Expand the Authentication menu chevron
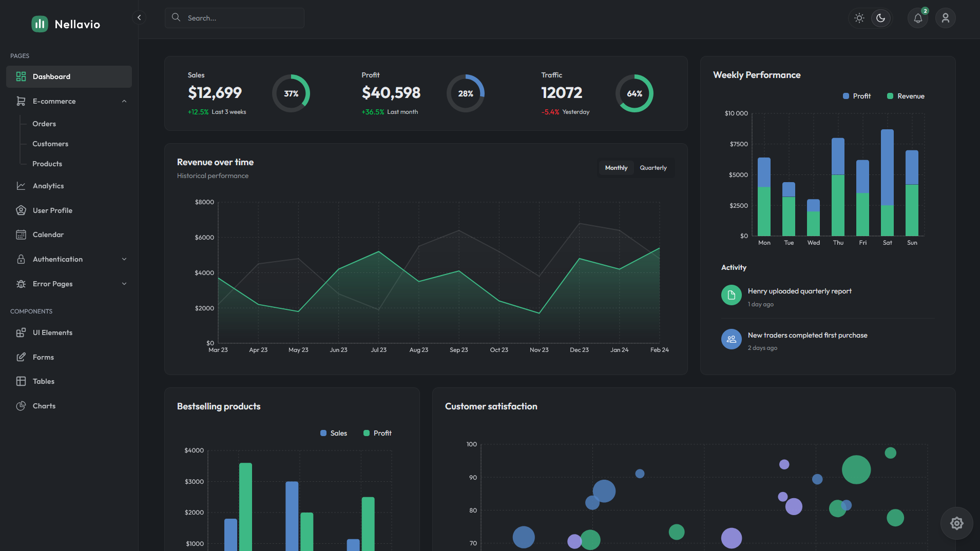This screenshot has height=551, width=980. point(124,259)
